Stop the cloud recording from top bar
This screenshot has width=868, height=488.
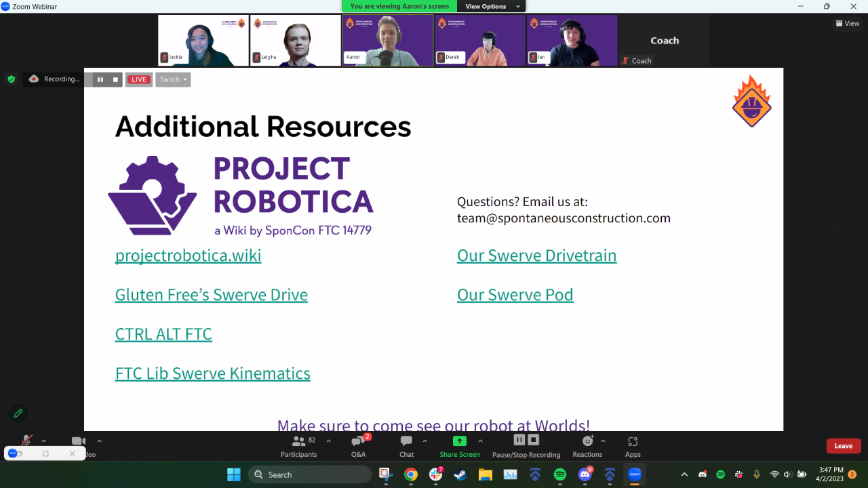(x=115, y=79)
